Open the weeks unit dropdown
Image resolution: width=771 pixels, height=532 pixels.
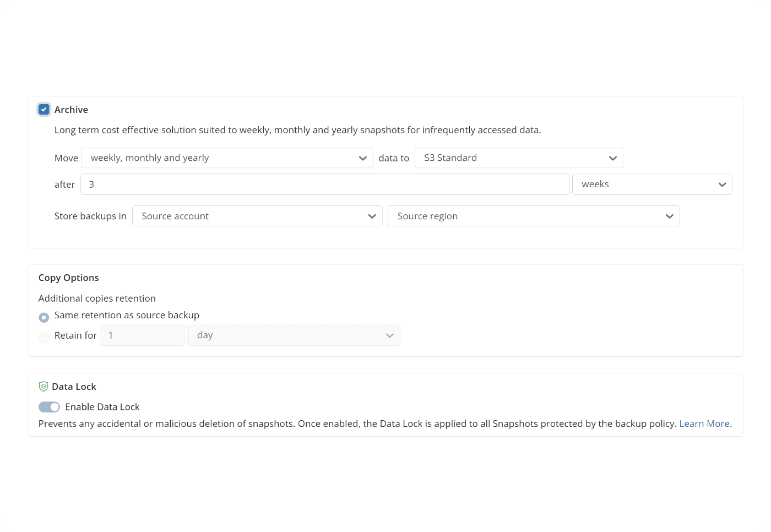651,184
